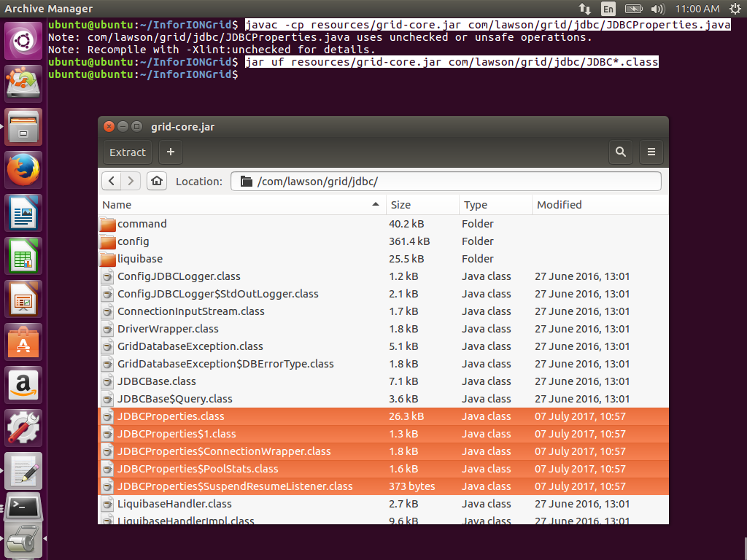This screenshot has width=747, height=560.
Task: Click the add files plus button
Action: (171, 152)
